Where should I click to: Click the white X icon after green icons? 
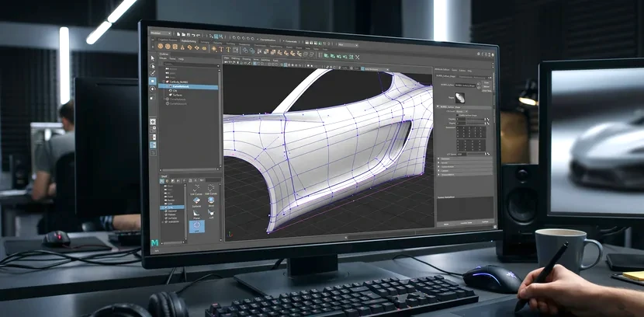click(x=358, y=57)
